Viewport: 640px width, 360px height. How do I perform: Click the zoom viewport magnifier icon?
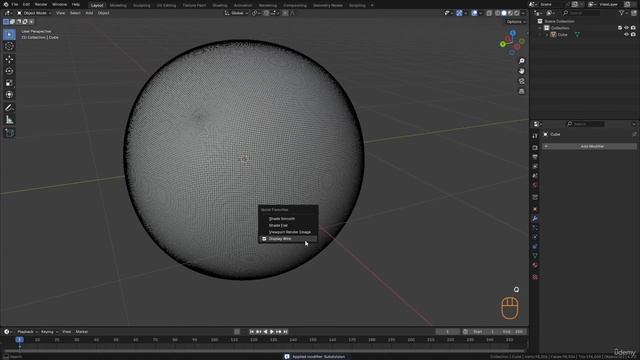tap(522, 61)
